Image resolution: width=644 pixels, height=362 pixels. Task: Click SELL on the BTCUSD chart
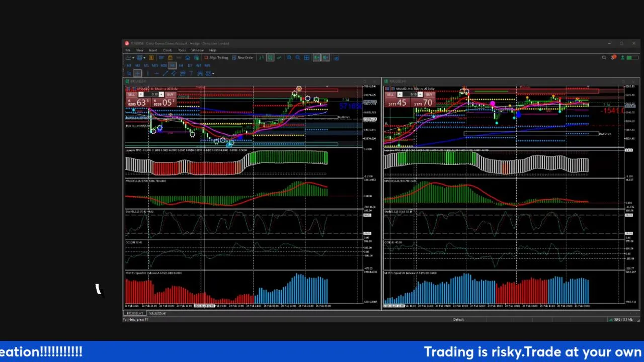click(131, 95)
